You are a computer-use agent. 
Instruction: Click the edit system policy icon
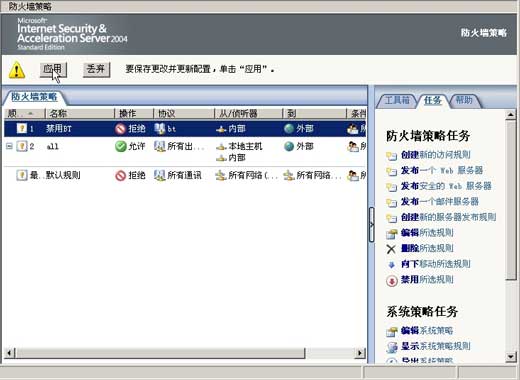[392, 331]
